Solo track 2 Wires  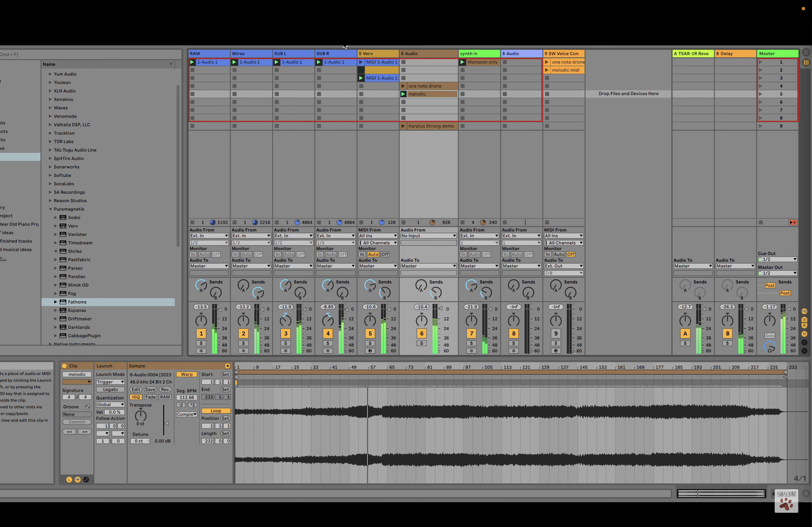pos(243,343)
